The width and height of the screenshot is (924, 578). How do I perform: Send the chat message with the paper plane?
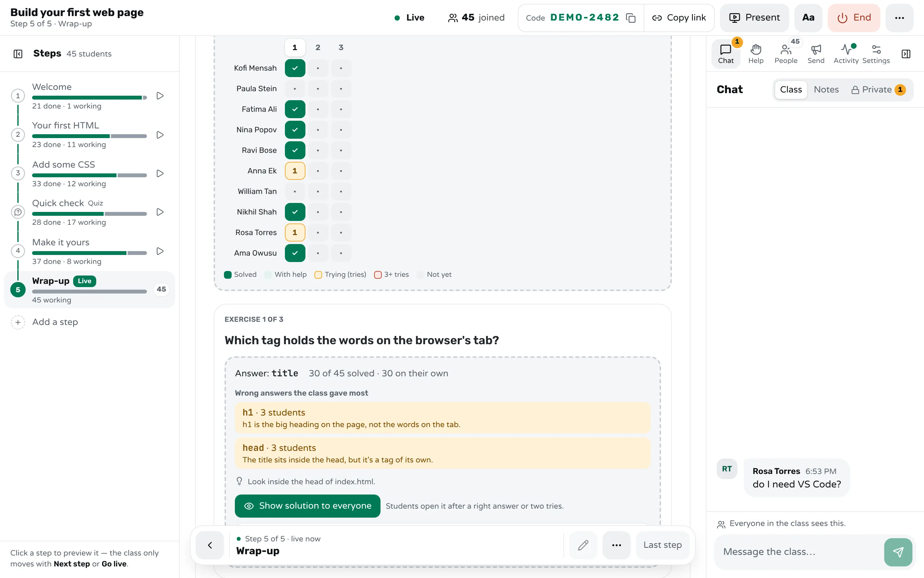[898, 552]
